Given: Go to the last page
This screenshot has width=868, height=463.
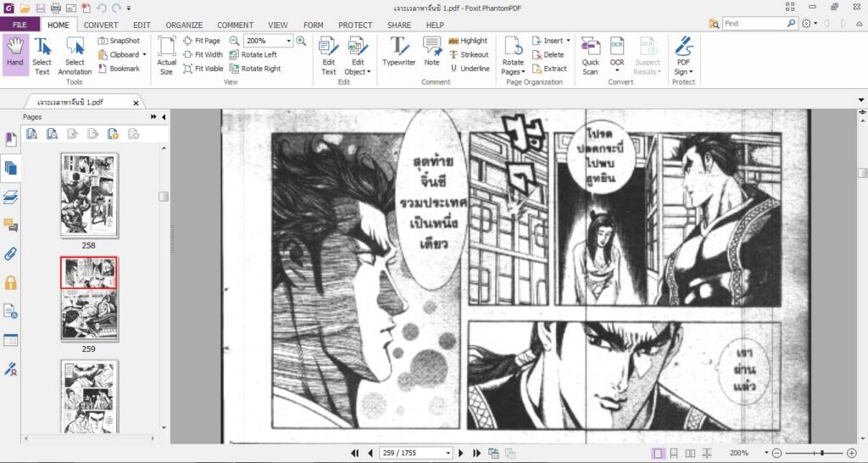Looking at the screenshot, I should [476, 453].
